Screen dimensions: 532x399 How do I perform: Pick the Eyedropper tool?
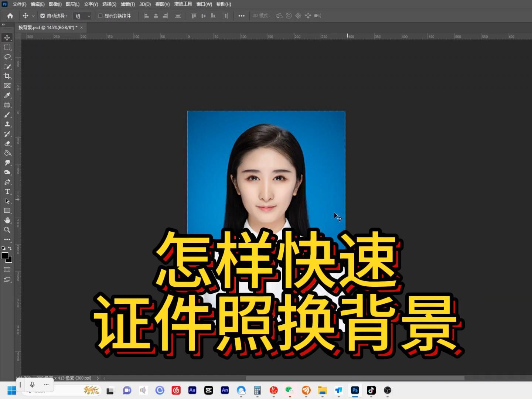7,95
